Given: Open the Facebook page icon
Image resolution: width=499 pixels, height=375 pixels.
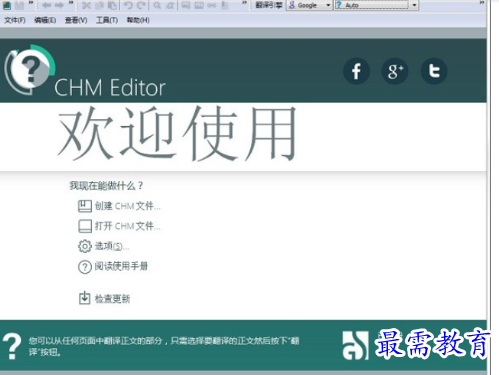Looking at the screenshot, I should click(356, 71).
